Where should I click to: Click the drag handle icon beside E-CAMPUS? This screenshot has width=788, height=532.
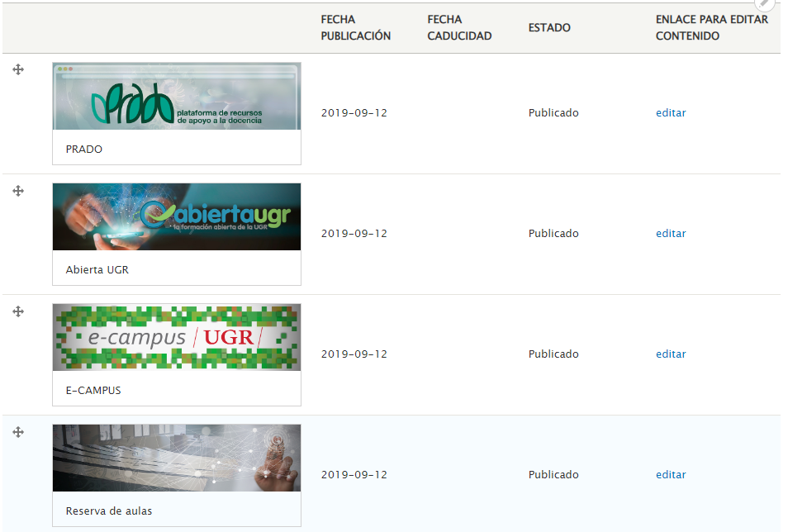(x=17, y=311)
